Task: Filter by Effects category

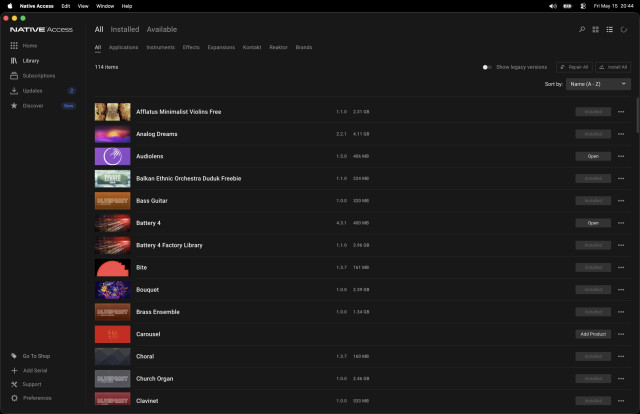Action: 191,47
